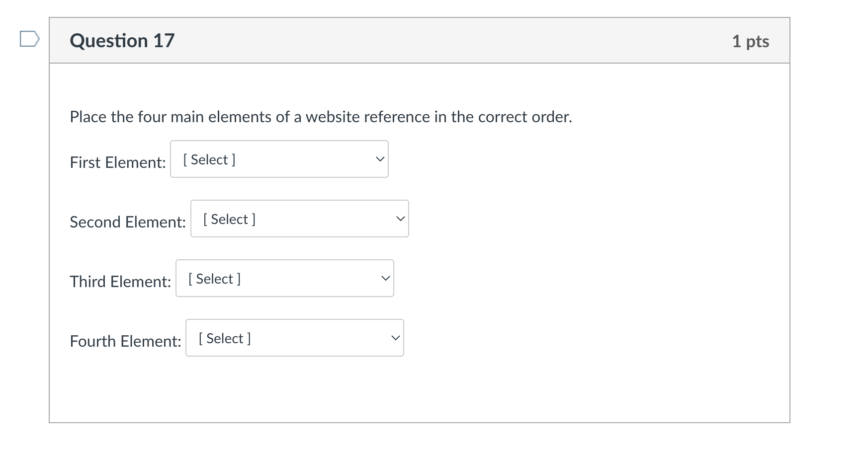Click the First Element label
868x450 pixels.
tap(118, 162)
